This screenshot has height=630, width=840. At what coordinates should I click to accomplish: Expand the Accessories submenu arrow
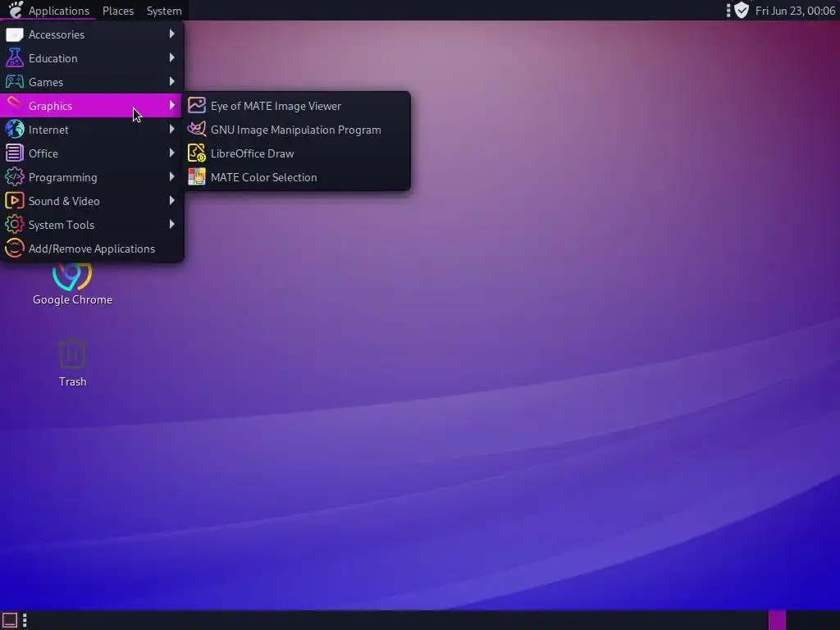click(172, 34)
